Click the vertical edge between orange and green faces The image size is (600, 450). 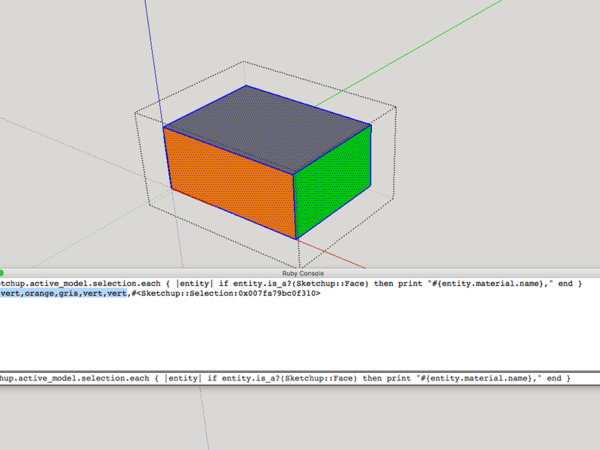[x=295, y=205]
